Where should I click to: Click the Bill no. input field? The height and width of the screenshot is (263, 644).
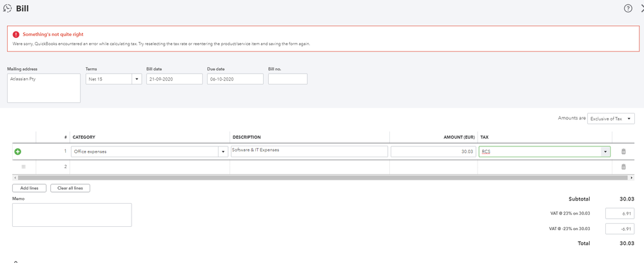coord(288,79)
